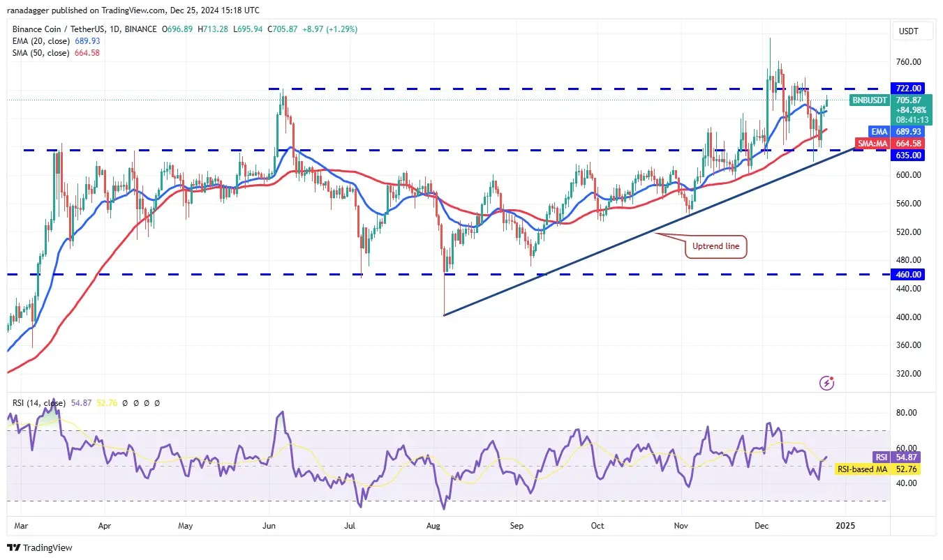The image size is (943, 560).
Task: Click the C705.87 close value in the header
Action: [x=282, y=29]
